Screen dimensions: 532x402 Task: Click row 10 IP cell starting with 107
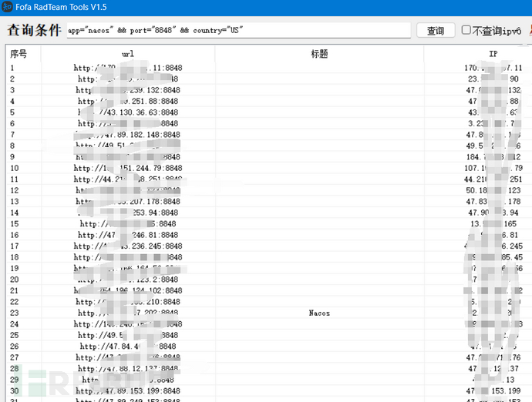[x=493, y=168]
